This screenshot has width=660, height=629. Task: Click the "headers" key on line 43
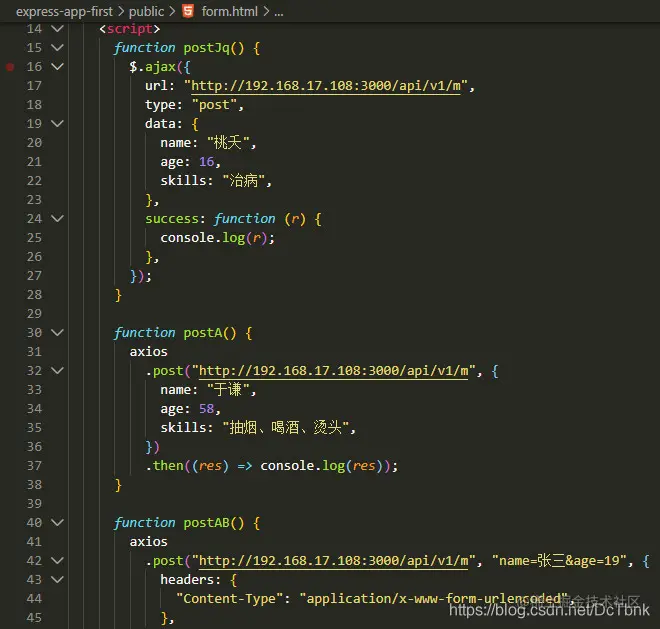[x=187, y=580]
